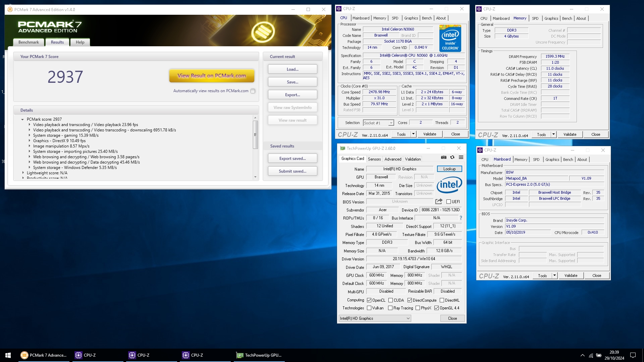Expand the Image manipulation 8.57 Mpx/s row
644x362 pixels.
[30, 146]
